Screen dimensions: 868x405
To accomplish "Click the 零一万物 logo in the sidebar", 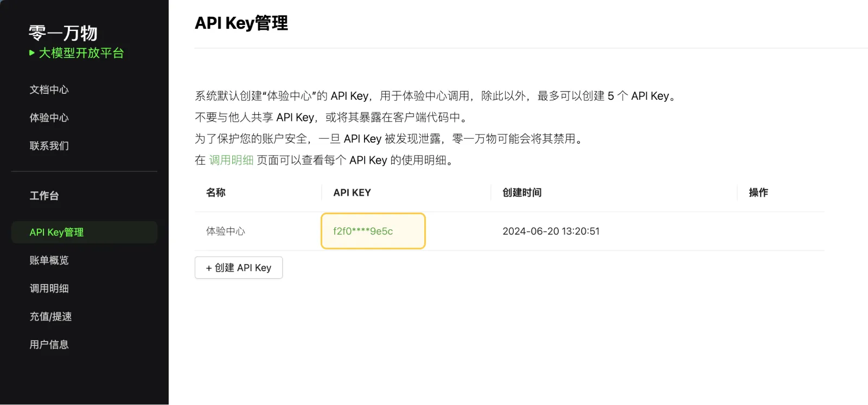I will [x=63, y=33].
